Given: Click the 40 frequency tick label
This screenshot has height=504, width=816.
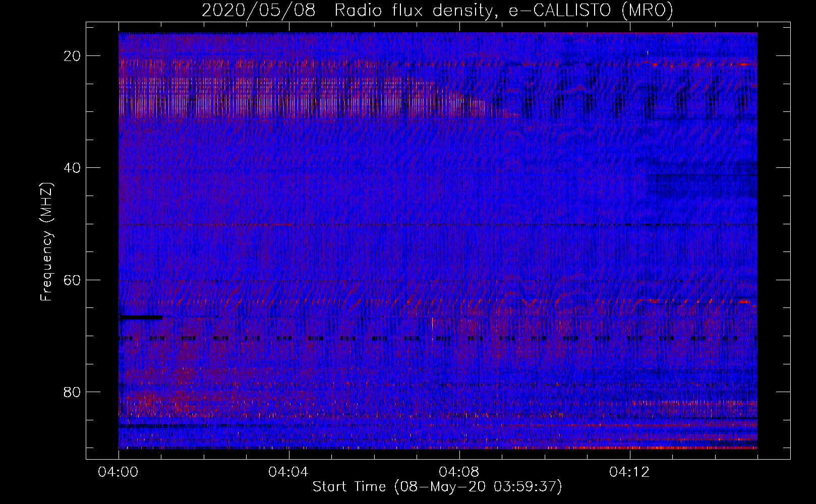Looking at the screenshot, I should [73, 168].
